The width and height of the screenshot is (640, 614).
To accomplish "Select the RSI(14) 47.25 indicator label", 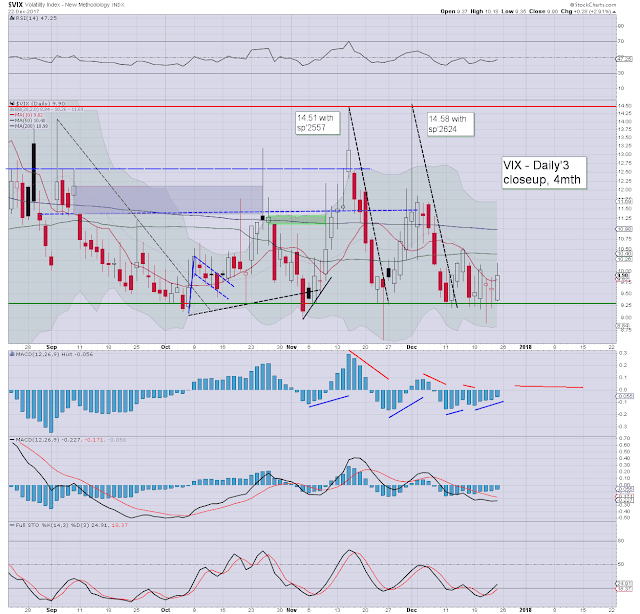I will pos(36,18).
